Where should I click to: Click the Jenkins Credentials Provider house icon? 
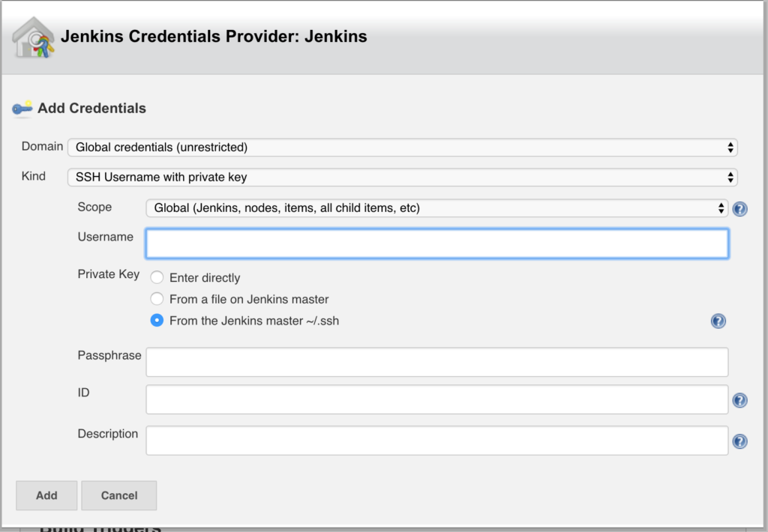pos(33,37)
